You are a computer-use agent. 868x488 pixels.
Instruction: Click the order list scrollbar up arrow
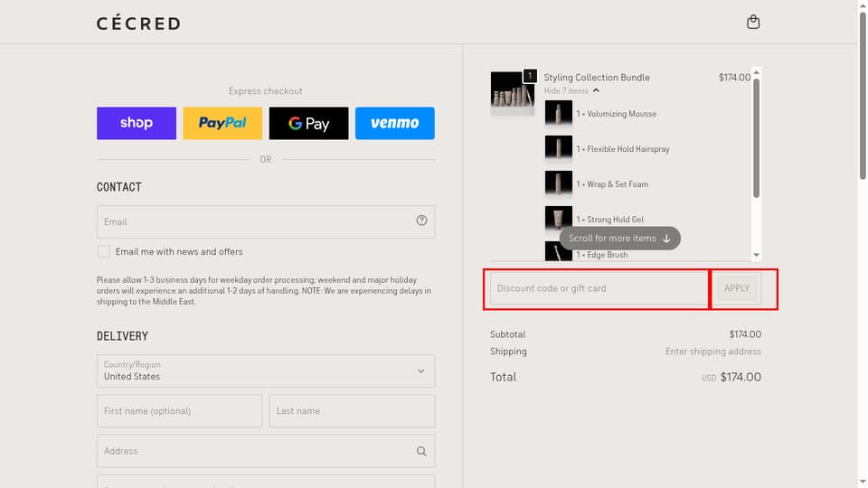coord(756,72)
